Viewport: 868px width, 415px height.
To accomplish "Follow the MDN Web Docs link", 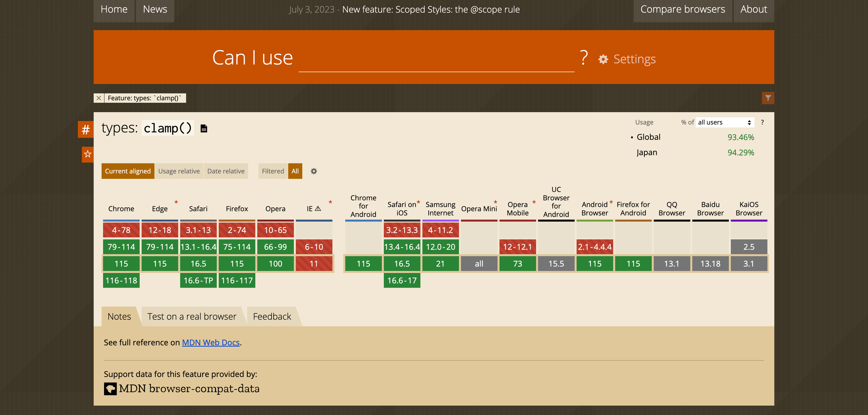I will pos(211,342).
